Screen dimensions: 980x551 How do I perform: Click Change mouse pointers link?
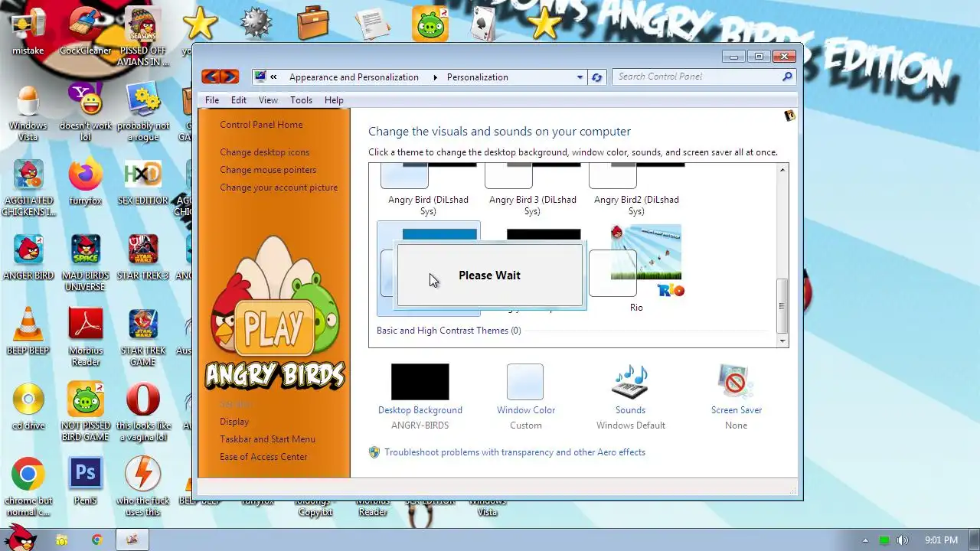268,170
